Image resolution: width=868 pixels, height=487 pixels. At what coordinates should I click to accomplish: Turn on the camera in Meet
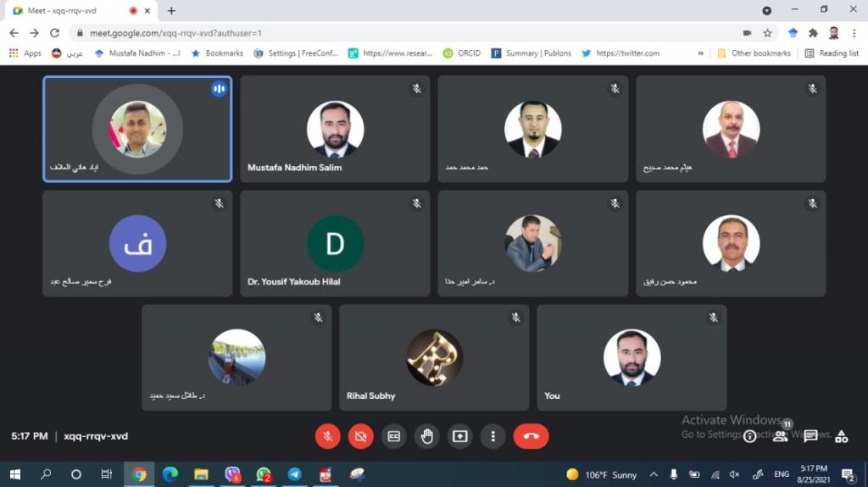360,436
